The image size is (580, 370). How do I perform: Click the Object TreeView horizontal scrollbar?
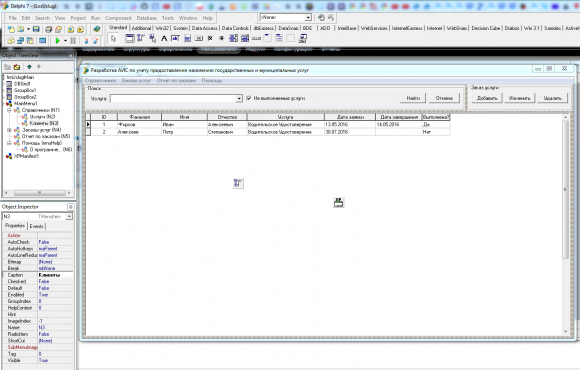point(37,193)
